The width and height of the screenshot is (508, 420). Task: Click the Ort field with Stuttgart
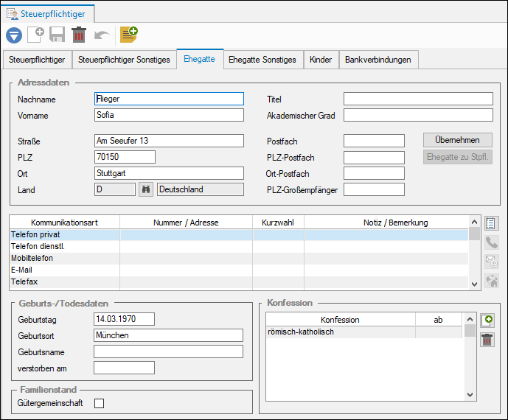[169, 173]
